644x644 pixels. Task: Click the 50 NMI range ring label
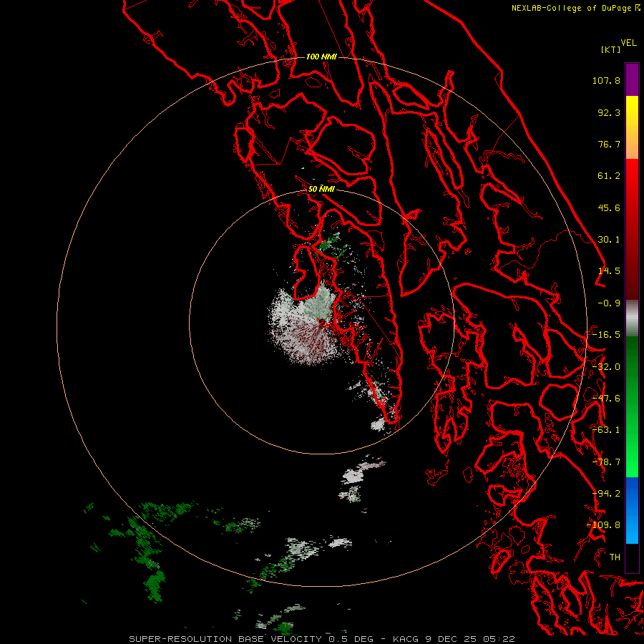[x=321, y=189]
